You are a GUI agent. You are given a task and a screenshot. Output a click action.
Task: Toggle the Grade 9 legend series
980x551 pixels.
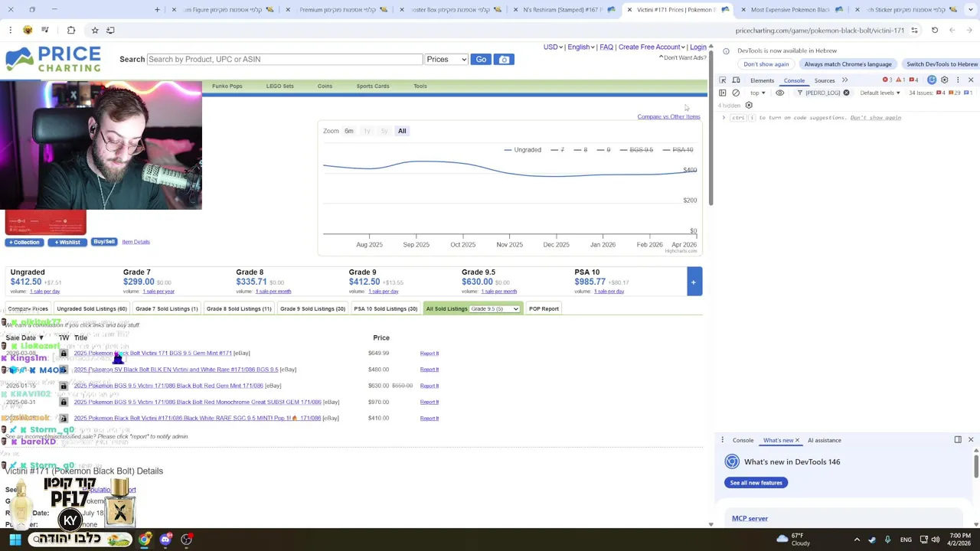pyautogui.click(x=603, y=150)
